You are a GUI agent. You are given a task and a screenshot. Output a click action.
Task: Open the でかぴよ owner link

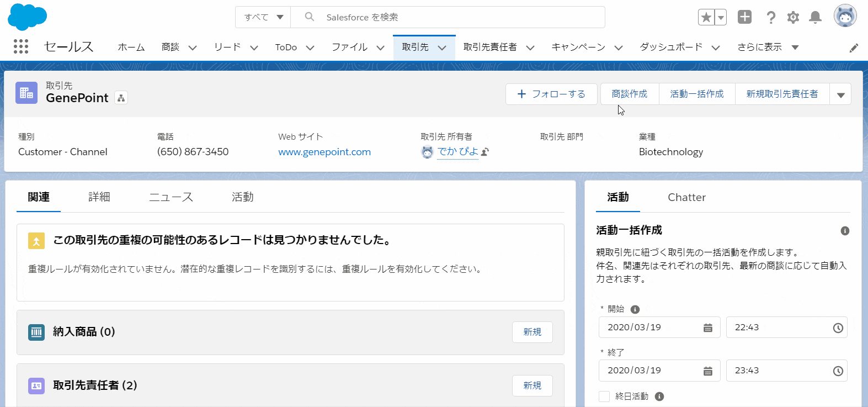click(458, 152)
